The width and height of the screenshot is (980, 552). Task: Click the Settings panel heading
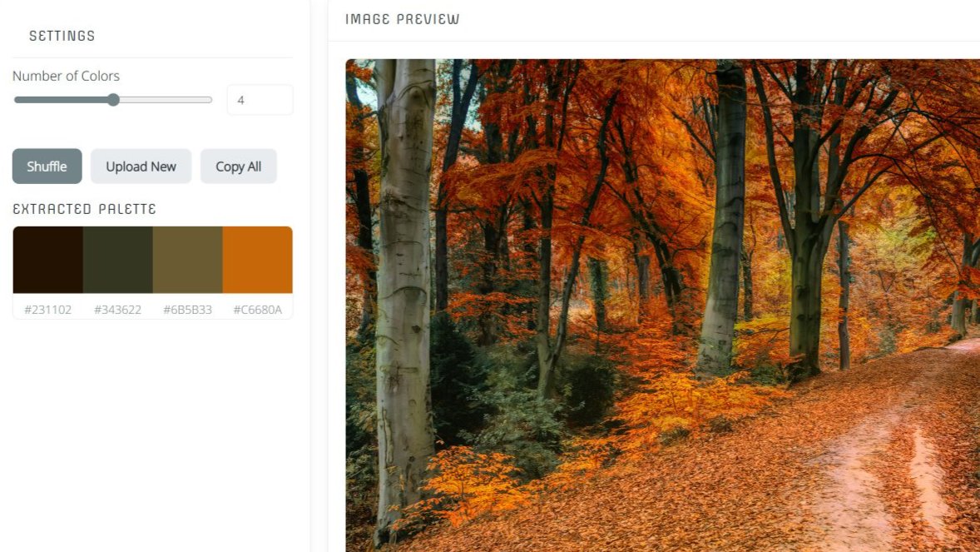[x=62, y=37]
